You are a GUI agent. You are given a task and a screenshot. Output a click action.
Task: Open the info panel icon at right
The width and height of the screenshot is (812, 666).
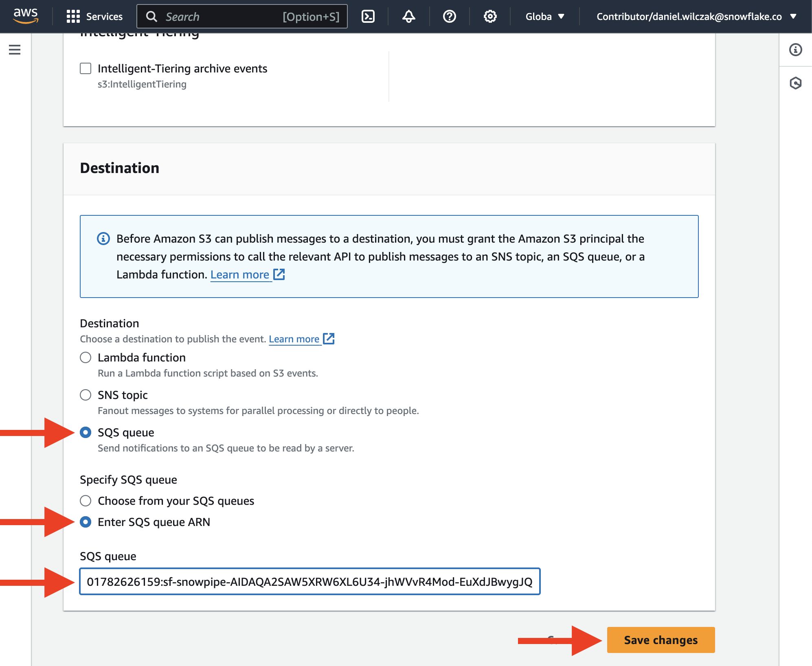(795, 50)
